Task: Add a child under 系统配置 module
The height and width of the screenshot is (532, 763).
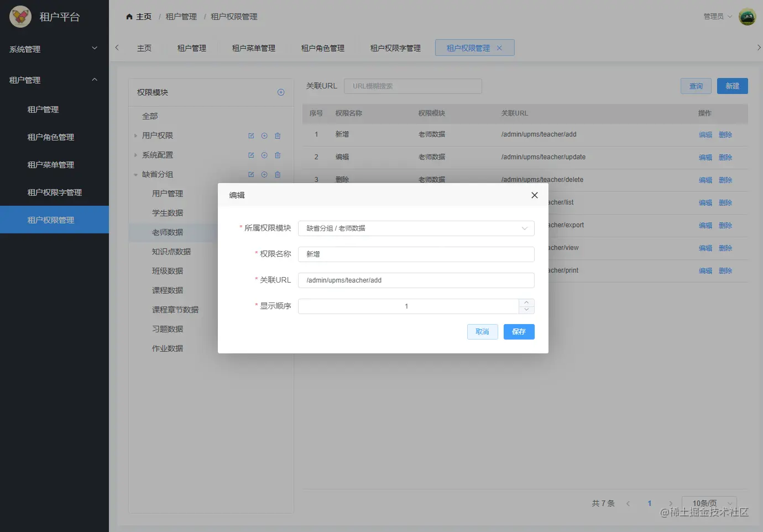Action: 264,155
